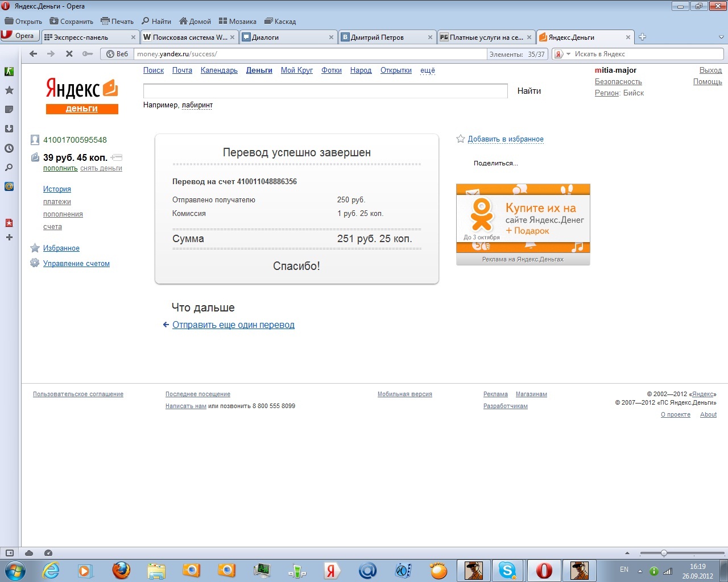
Task: Open the Почта link in the top navigation
Action: coord(182,70)
